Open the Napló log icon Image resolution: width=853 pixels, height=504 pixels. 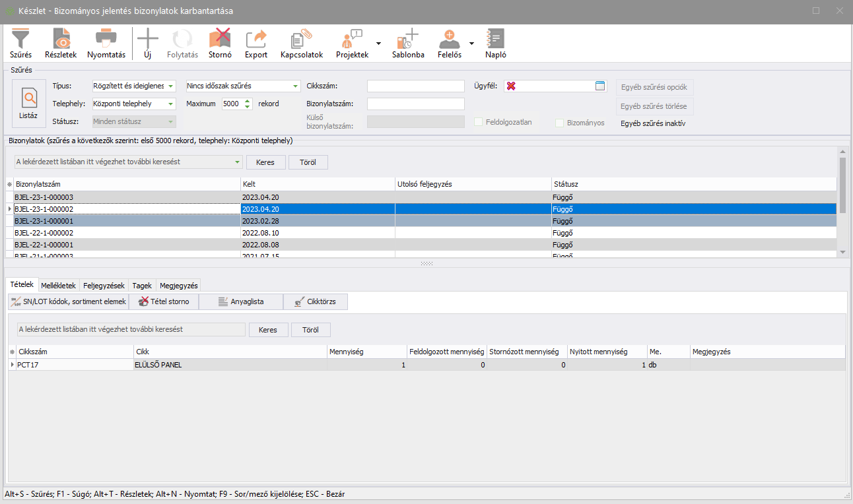click(495, 44)
